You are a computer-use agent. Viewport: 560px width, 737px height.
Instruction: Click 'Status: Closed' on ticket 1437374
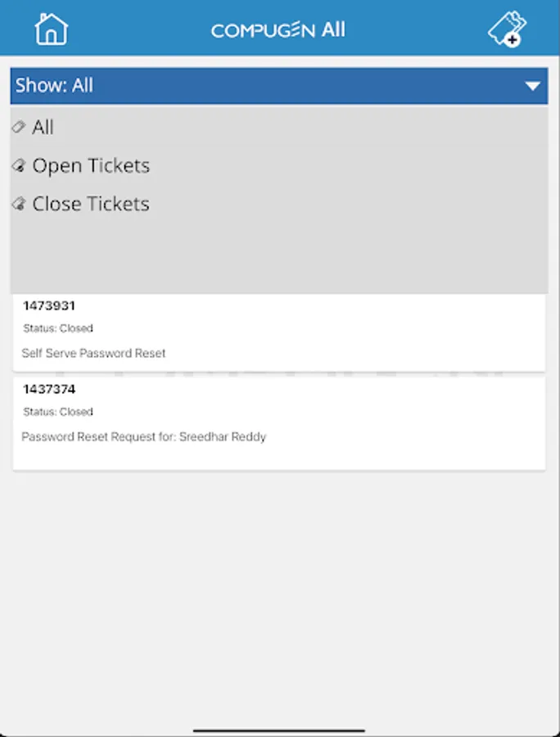(x=58, y=412)
